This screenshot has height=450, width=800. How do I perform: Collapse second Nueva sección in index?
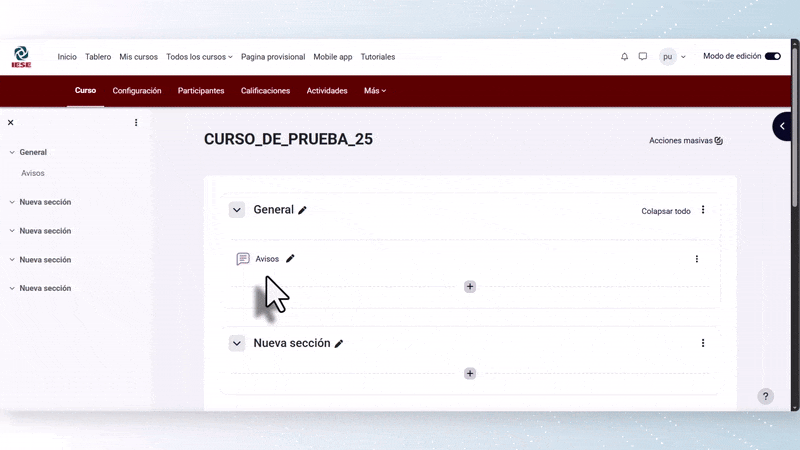click(12, 231)
